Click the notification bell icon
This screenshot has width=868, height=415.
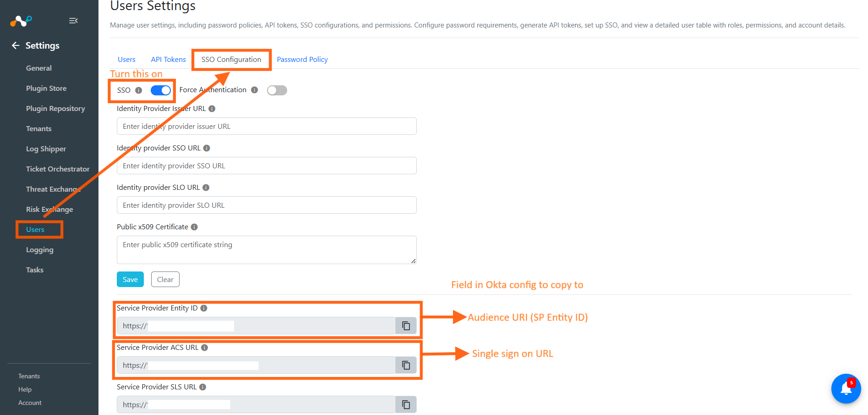click(x=846, y=389)
